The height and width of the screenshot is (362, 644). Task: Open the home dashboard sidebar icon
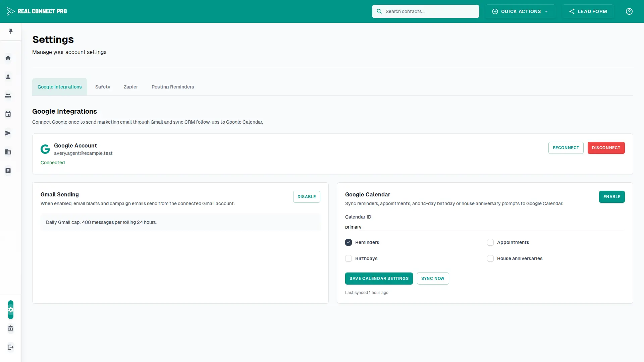tap(8, 58)
